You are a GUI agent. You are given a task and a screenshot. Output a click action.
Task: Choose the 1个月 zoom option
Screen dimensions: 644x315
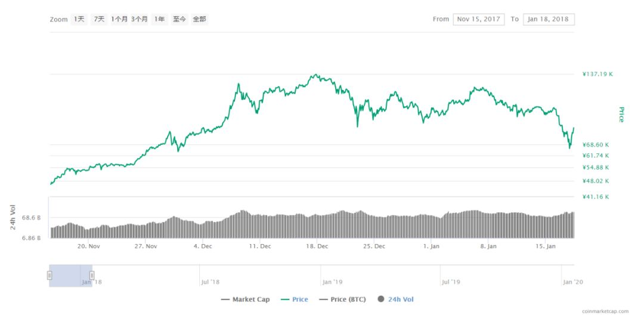click(x=119, y=19)
